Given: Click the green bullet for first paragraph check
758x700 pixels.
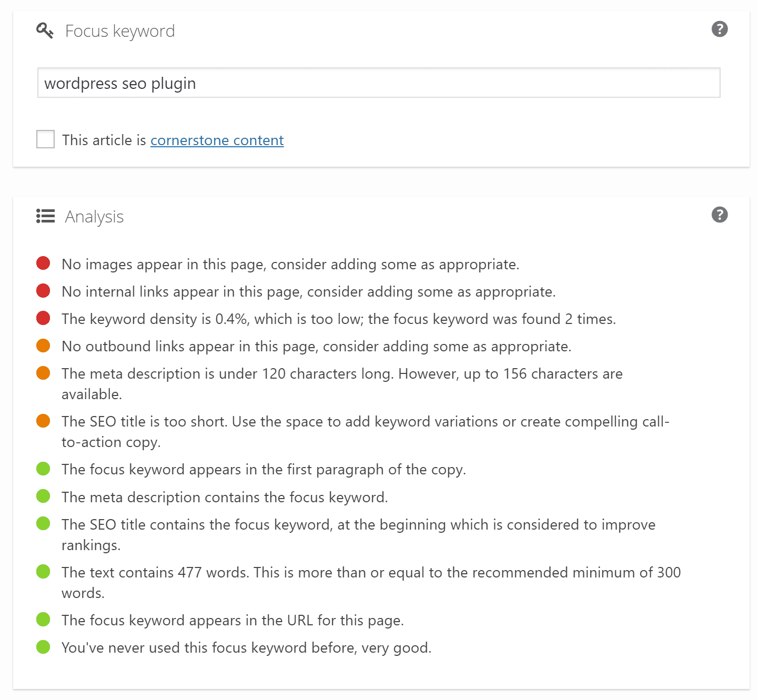Looking at the screenshot, I should (x=43, y=468).
